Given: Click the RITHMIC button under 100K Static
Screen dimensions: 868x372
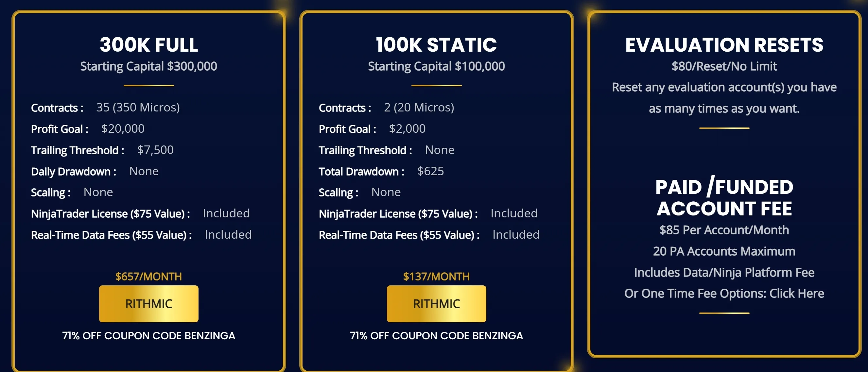Looking at the screenshot, I should tap(436, 304).
